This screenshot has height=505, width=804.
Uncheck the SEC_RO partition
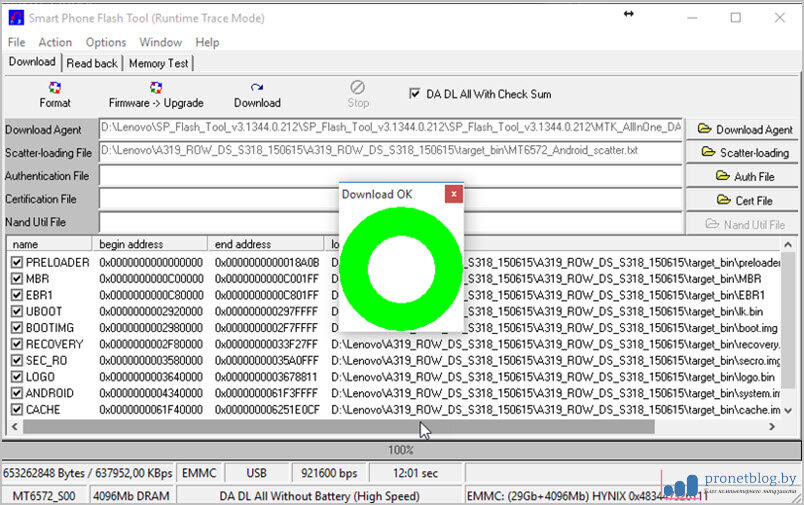(17, 360)
